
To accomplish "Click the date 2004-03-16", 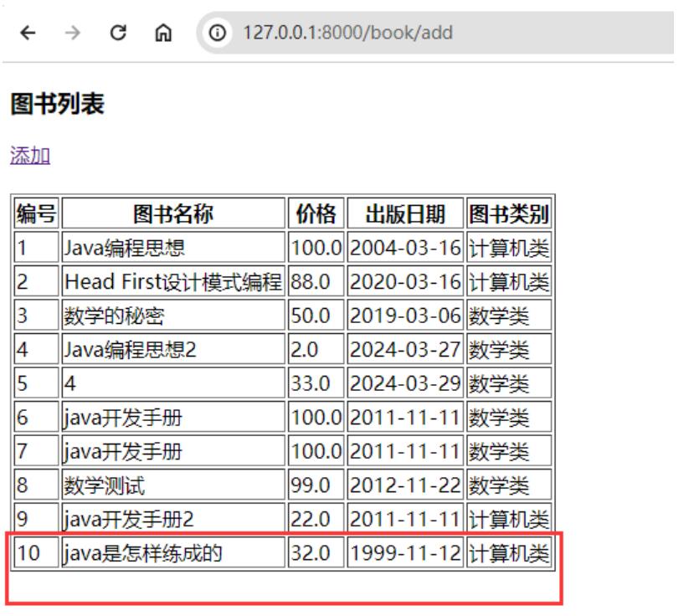I will (x=405, y=248).
